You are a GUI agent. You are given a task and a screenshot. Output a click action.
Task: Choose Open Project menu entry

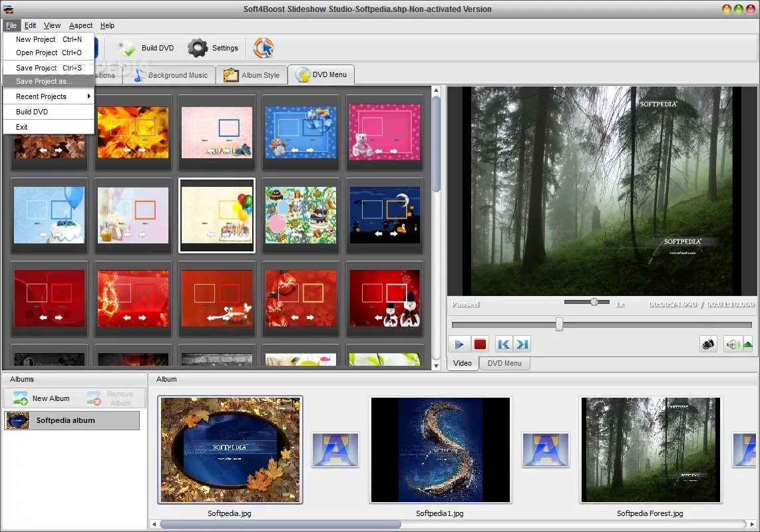[49, 53]
